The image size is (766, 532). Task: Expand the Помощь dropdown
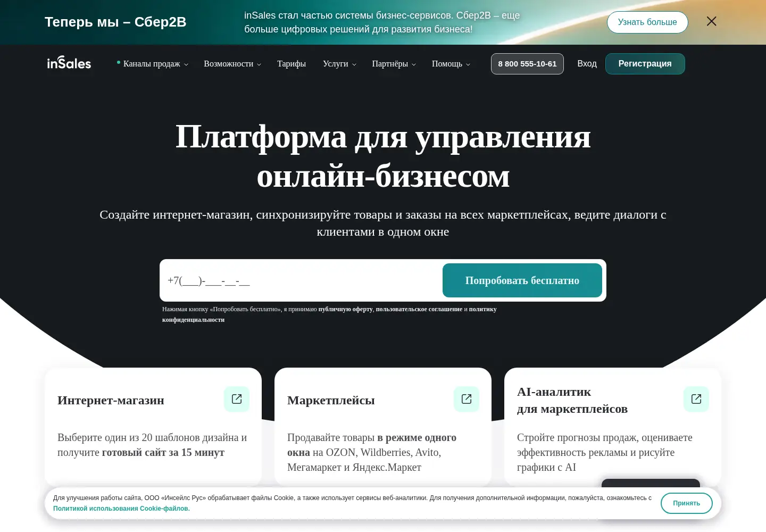tap(451, 64)
